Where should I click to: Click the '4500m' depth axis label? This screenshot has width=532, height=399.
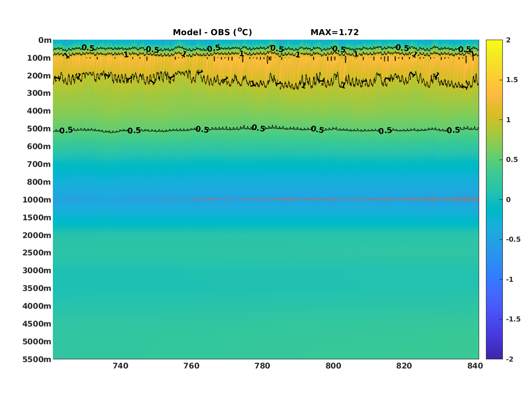pos(37,324)
